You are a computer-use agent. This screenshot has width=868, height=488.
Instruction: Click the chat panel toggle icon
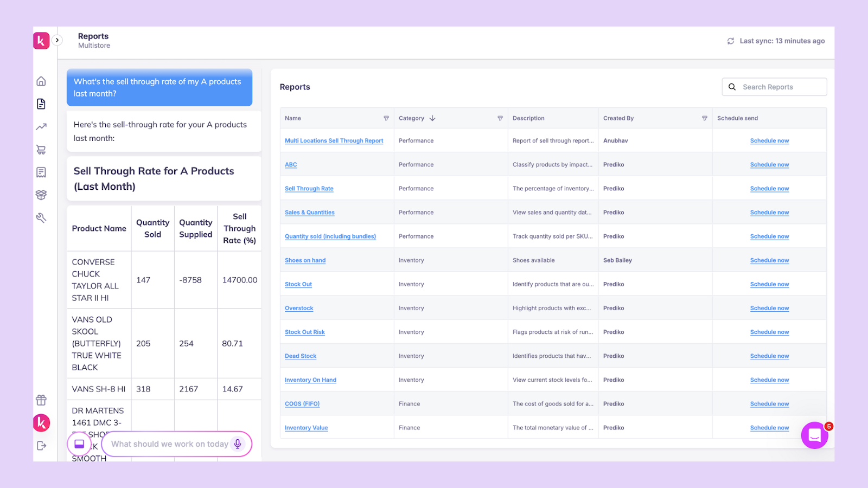79,444
